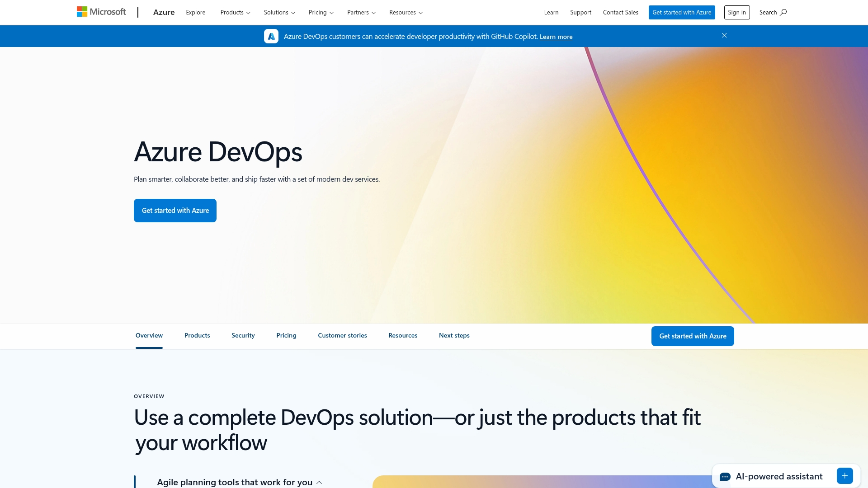Open the AI-powered assistant chat icon
Image resolution: width=868 pixels, height=488 pixels.
pos(725,477)
